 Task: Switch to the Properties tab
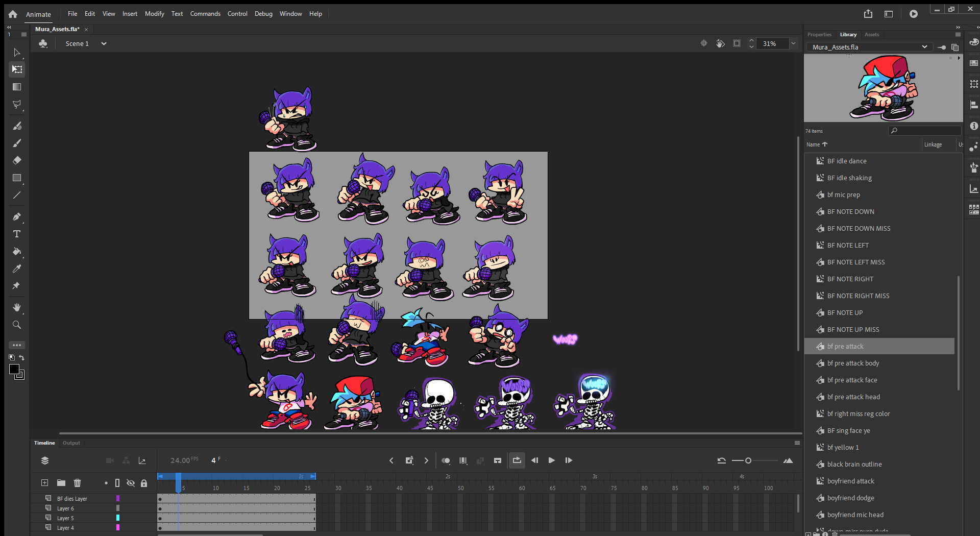(x=819, y=35)
